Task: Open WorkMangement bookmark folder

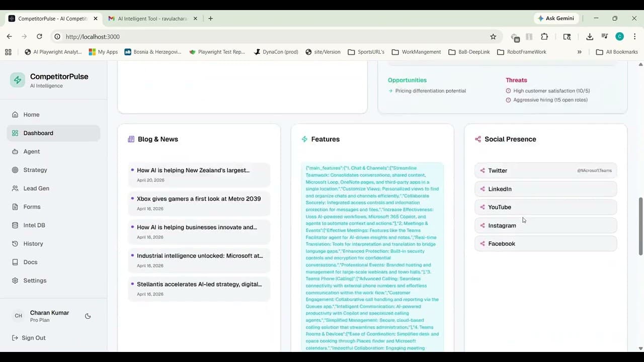Action: coord(416,52)
